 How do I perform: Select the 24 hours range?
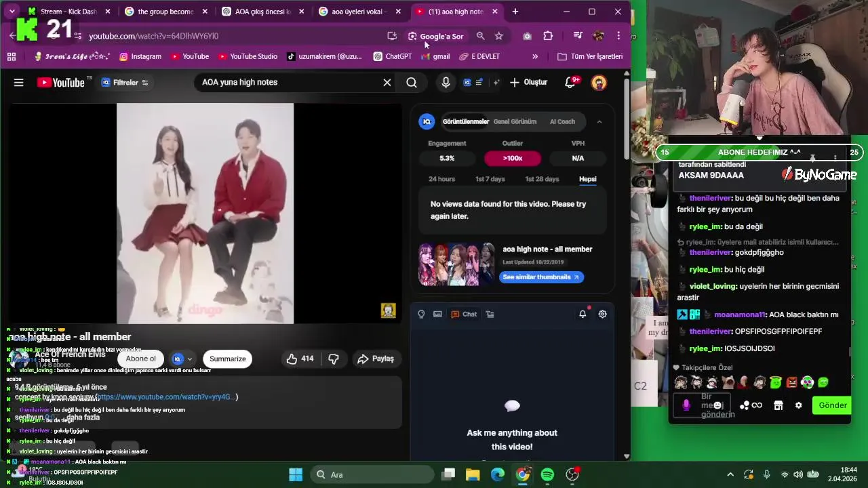(x=441, y=179)
